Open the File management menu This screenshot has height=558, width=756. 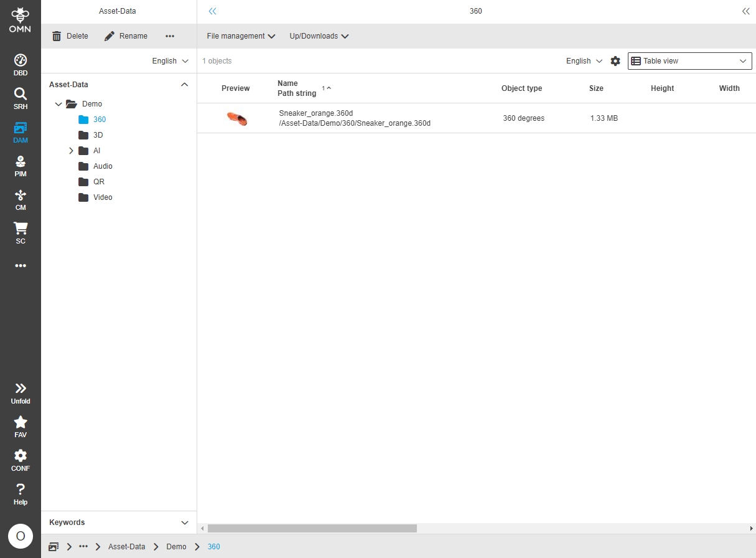pyautogui.click(x=241, y=36)
